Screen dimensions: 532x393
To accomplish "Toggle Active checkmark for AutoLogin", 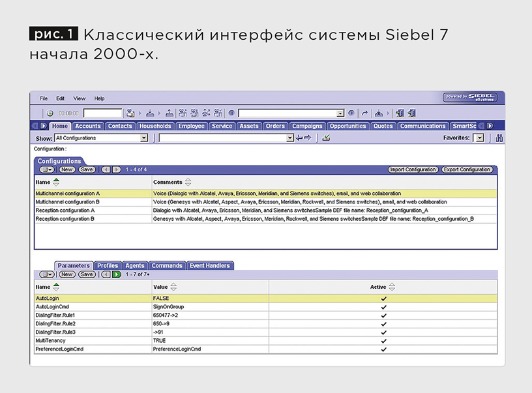I will point(383,298).
